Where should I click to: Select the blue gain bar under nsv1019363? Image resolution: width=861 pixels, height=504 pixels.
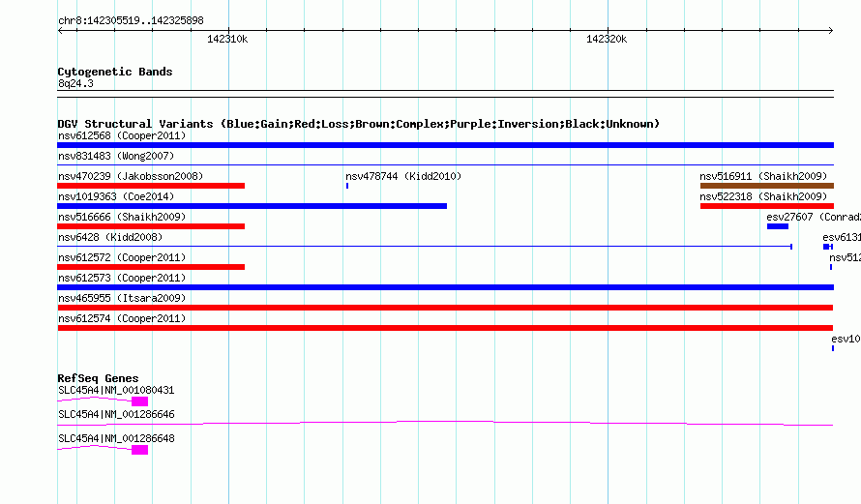(x=252, y=206)
